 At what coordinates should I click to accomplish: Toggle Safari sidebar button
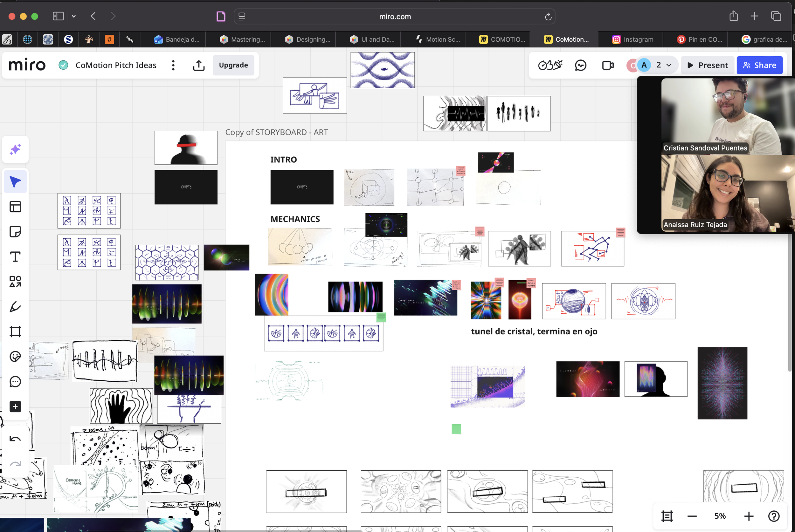tap(58, 16)
